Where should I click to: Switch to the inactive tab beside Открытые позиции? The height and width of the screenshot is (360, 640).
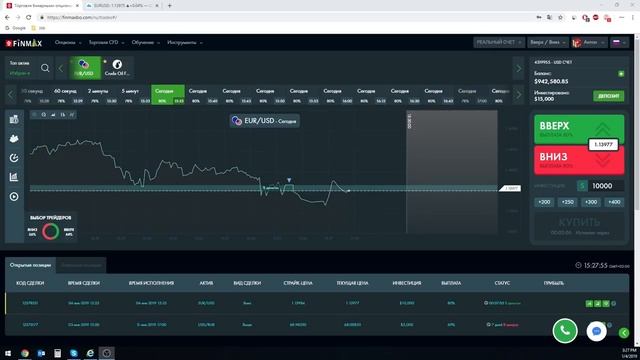[x=81, y=265]
